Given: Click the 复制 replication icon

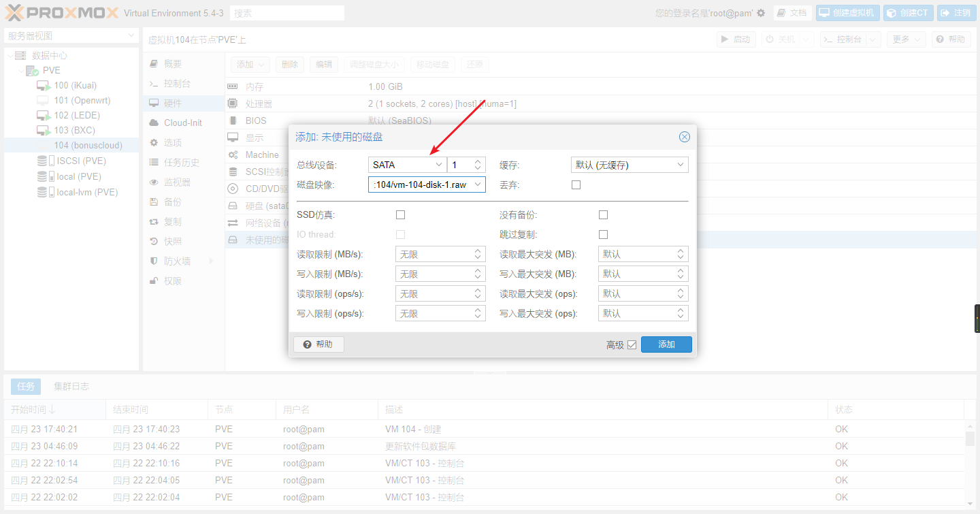Looking at the screenshot, I should coord(153,222).
